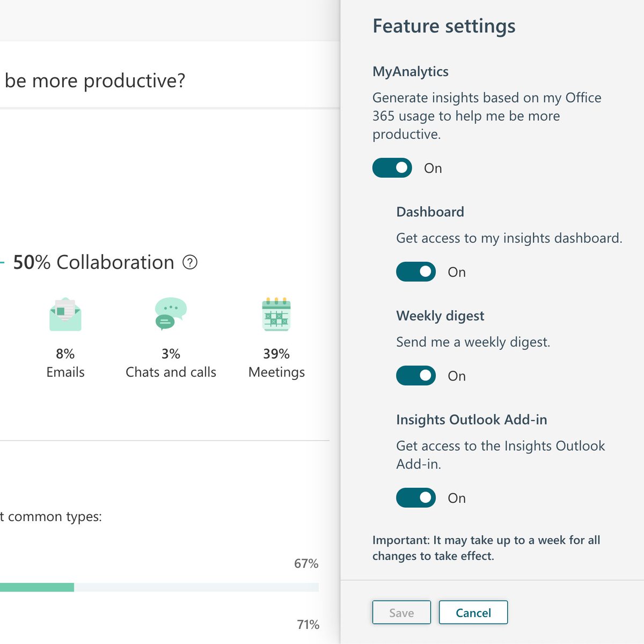644x644 pixels.
Task: Click the Save button
Action: 401,612
